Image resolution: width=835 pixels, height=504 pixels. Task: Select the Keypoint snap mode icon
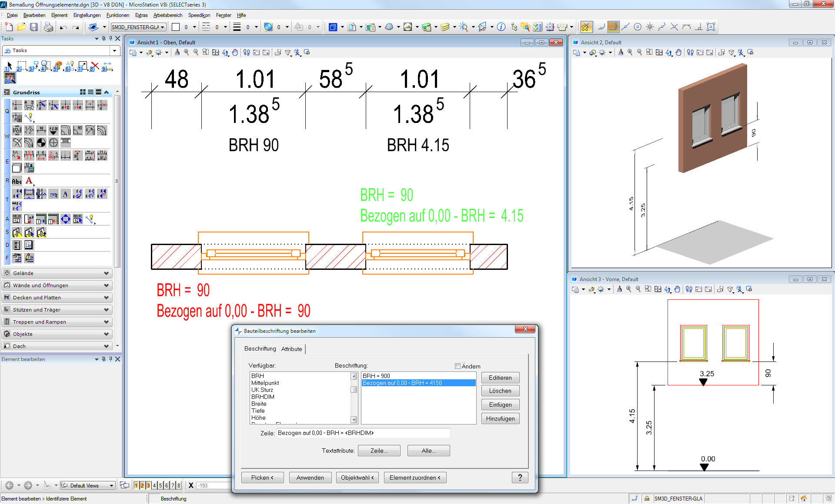pyautogui.click(x=613, y=27)
